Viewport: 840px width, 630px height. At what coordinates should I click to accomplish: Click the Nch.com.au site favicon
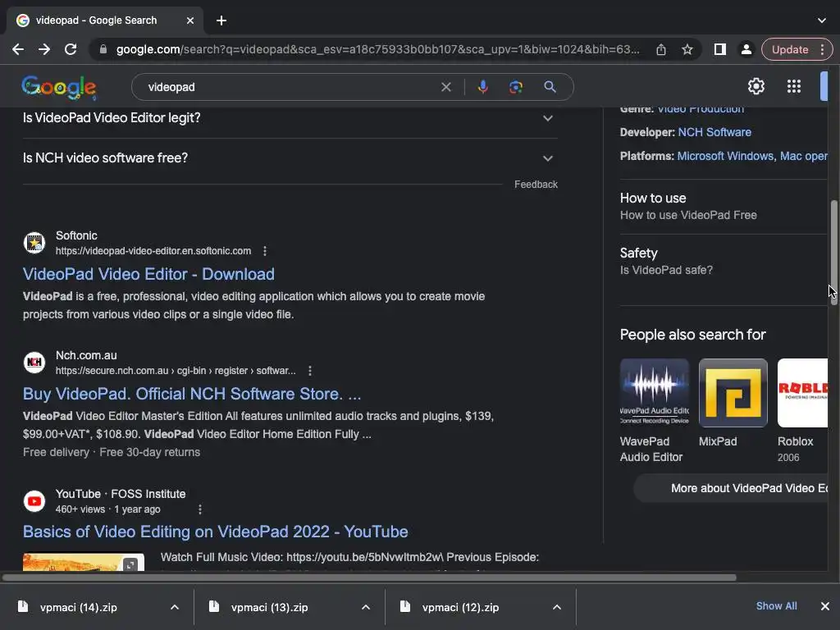[34, 362]
